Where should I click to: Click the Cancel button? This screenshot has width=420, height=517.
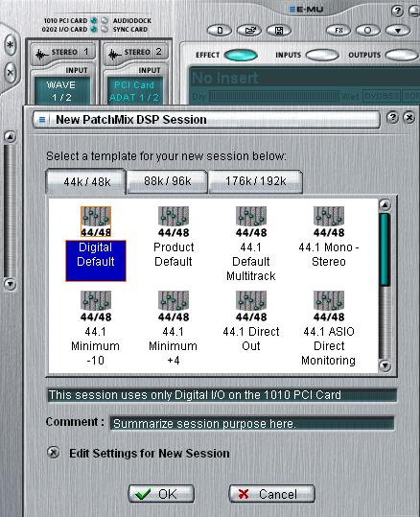coord(271,494)
